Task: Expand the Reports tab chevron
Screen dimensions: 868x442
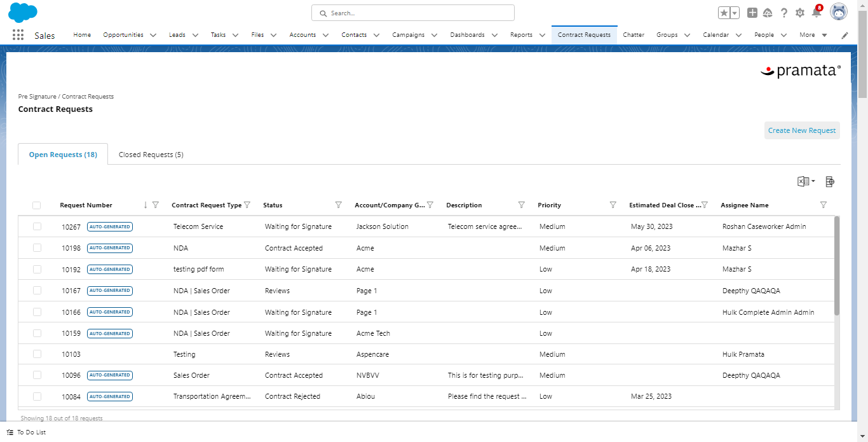Action: pos(542,35)
